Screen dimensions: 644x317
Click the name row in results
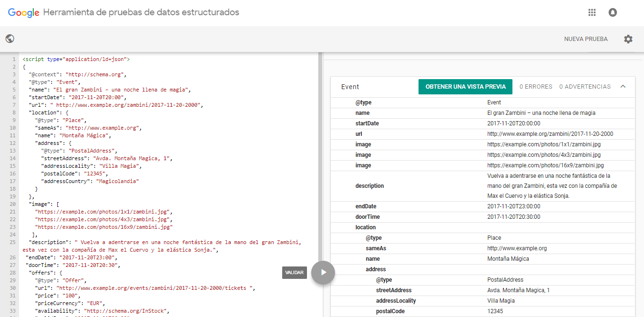pos(483,113)
